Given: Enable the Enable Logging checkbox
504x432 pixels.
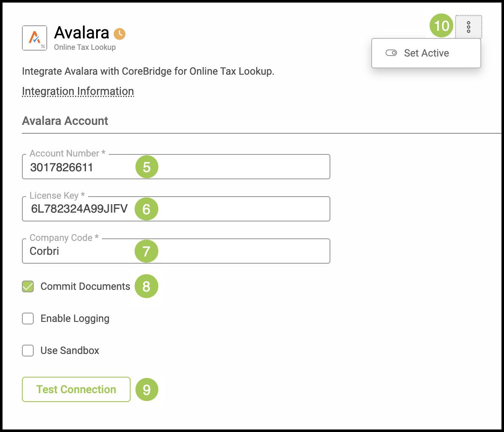Looking at the screenshot, I should pos(28,319).
